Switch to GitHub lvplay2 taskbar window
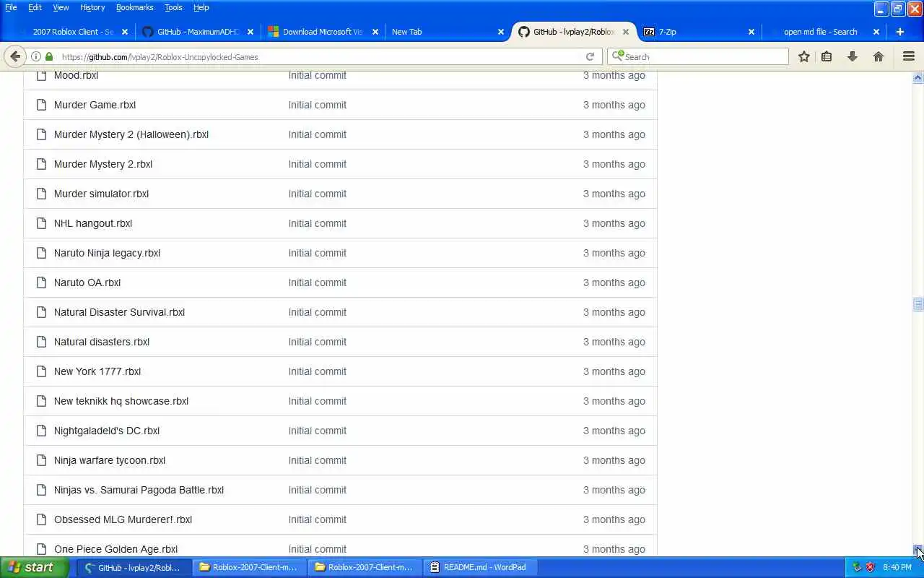Viewport: 924px width, 578px height. [134, 567]
